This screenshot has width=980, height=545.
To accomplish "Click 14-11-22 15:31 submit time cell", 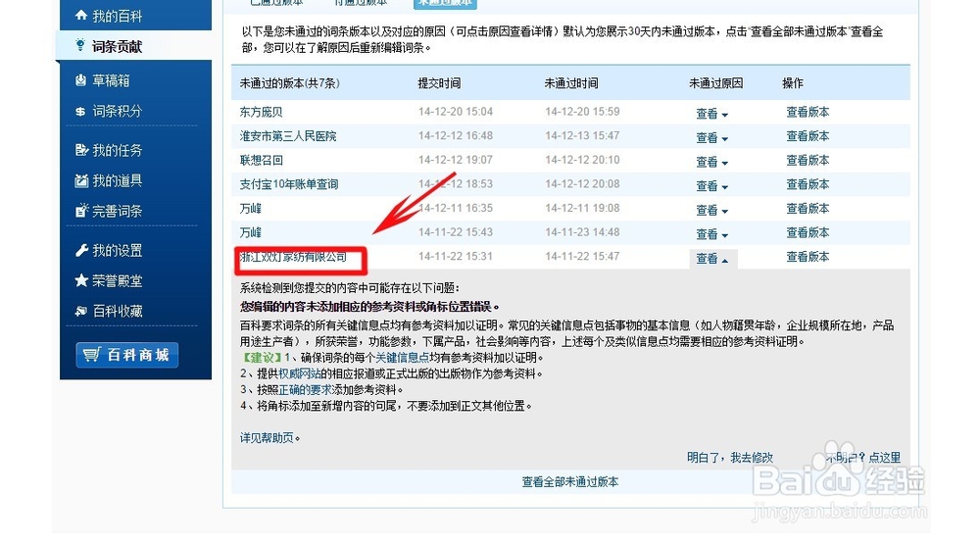I will click(456, 256).
